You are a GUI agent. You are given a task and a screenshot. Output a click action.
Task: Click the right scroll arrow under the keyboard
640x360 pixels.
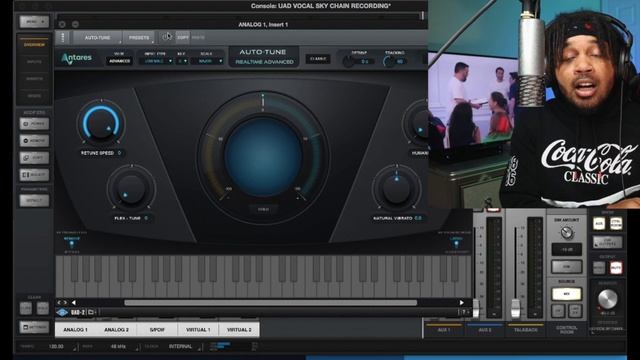coord(462,302)
